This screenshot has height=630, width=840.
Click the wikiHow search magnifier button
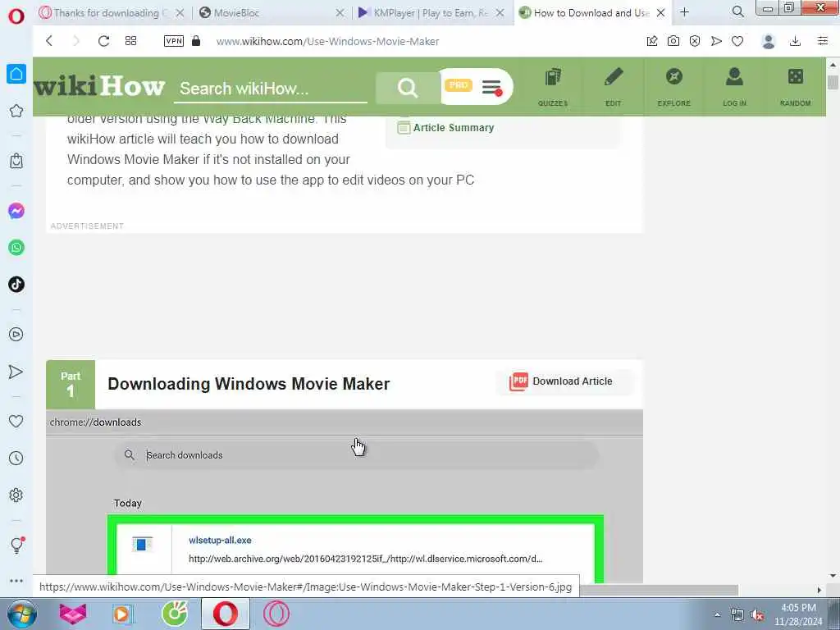pos(408,87)
